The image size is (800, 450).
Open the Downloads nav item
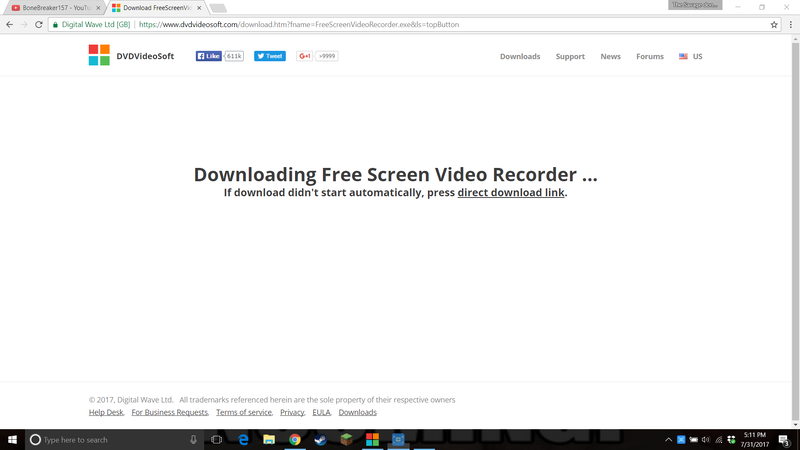point(520,56)
